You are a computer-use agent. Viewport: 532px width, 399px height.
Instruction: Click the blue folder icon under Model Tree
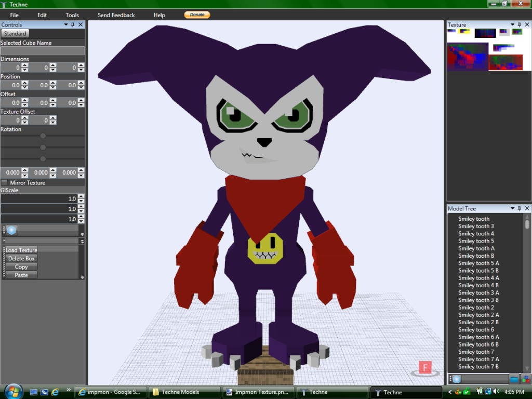(x=514, y=379)
